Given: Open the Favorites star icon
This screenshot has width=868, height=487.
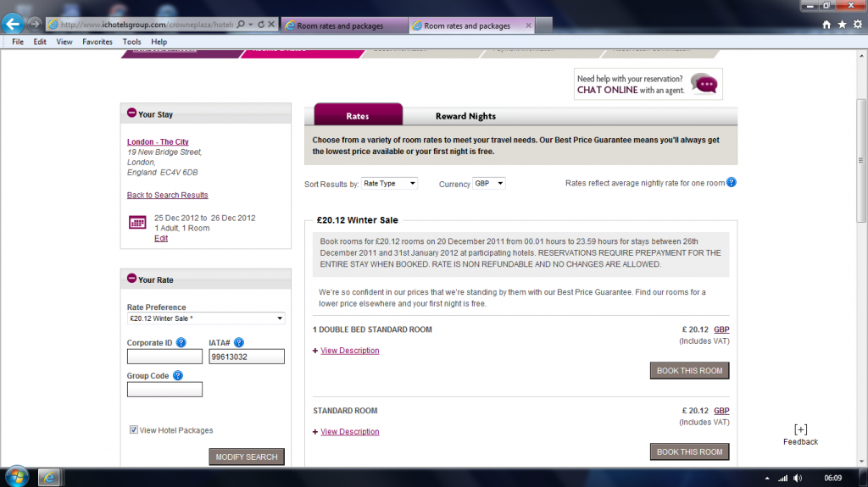Looking at the screenshot, I should (x=842, y=25).
